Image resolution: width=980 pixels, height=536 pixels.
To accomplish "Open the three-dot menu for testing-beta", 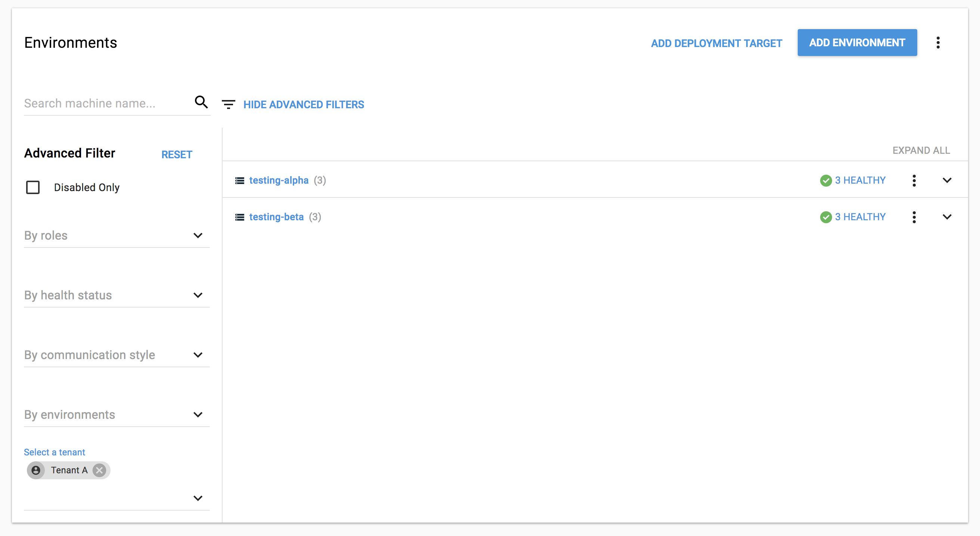I will pyautogui.click(x=914, y=217).
